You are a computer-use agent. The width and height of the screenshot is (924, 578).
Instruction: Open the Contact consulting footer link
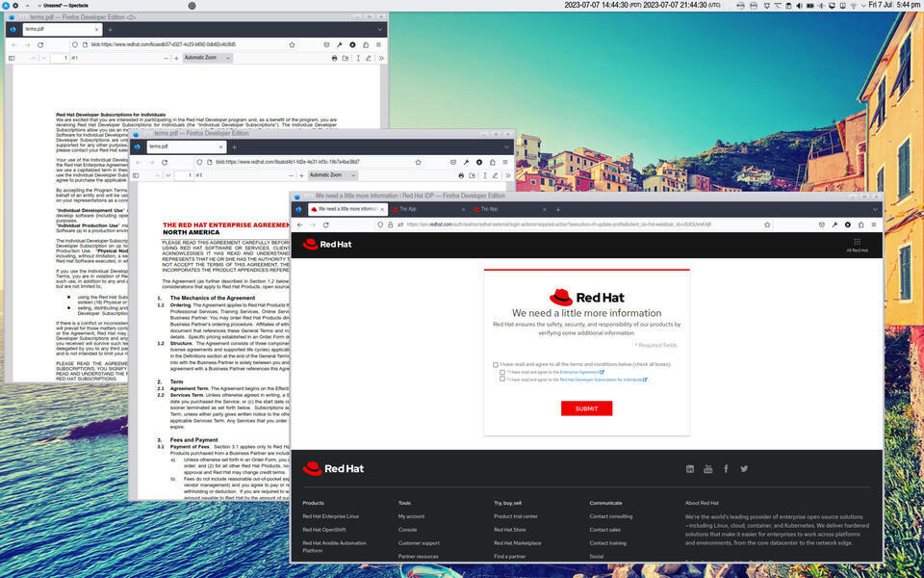point(611,516)
